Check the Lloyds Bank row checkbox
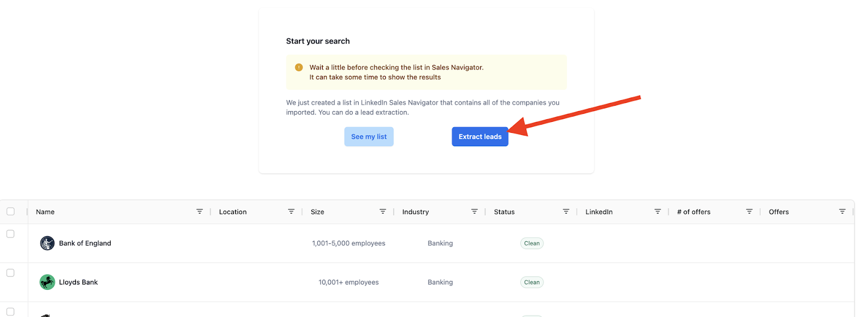This screenshot has width=868, height=317. tap(10, 273)
